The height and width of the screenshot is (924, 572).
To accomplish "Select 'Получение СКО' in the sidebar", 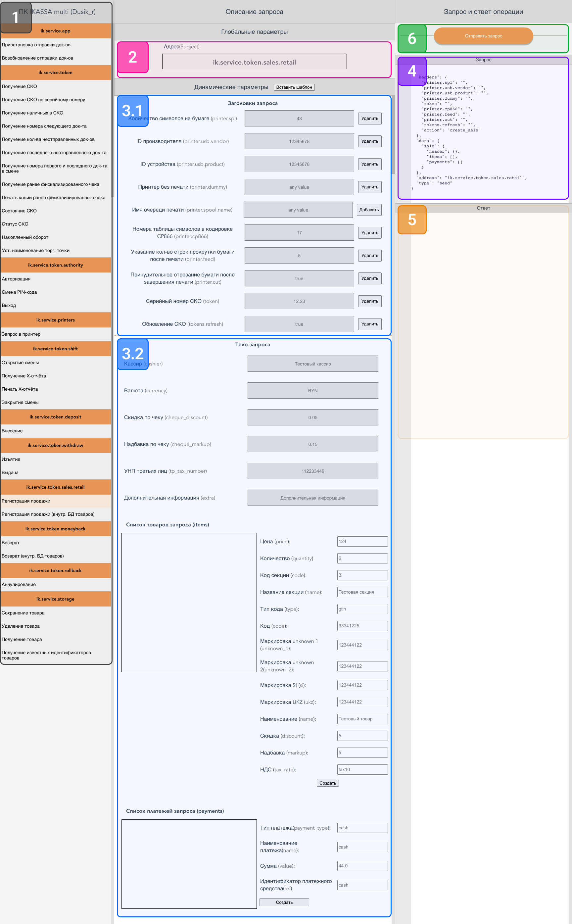I will (20, 86).
